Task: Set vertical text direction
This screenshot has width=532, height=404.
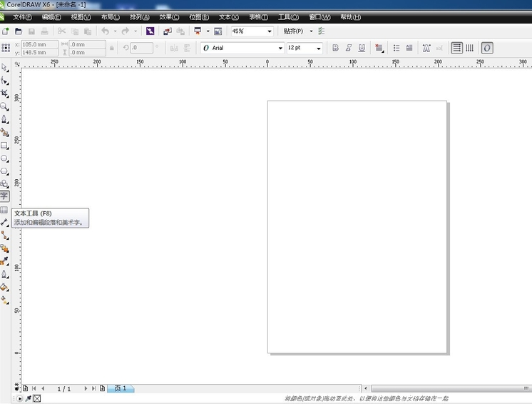Action: pos(469,48)
